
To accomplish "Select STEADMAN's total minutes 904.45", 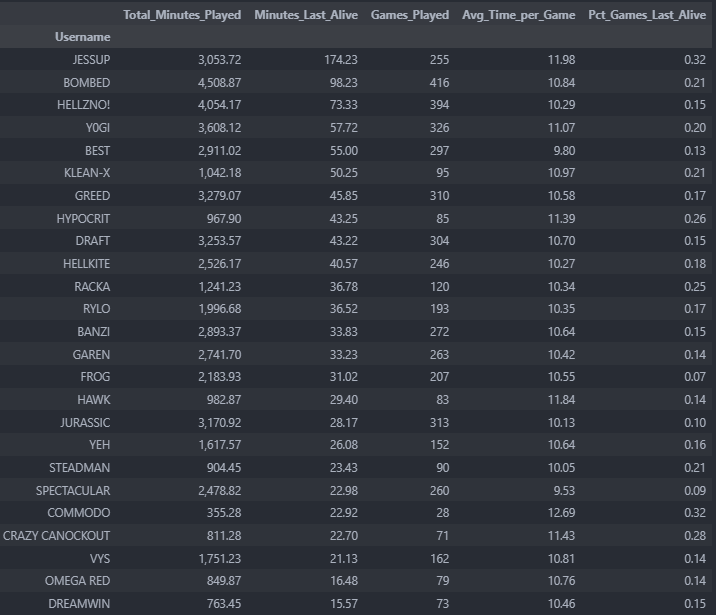I will [x=224, y=468].
